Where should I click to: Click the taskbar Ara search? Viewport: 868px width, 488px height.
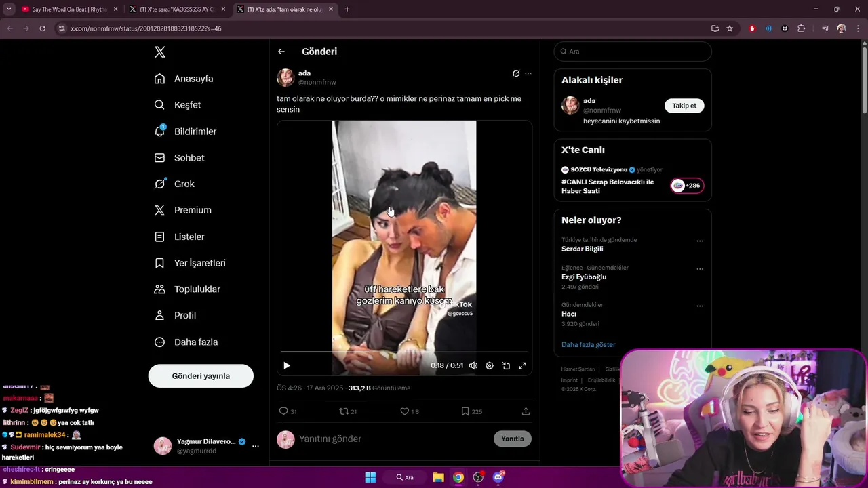coord(405,477)
